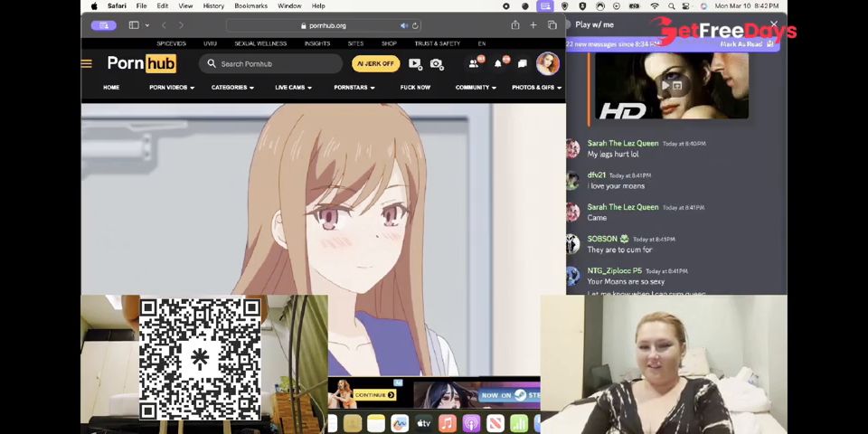
Task: Open the Sexual Wellness link
Action: [x=260, y=43]
